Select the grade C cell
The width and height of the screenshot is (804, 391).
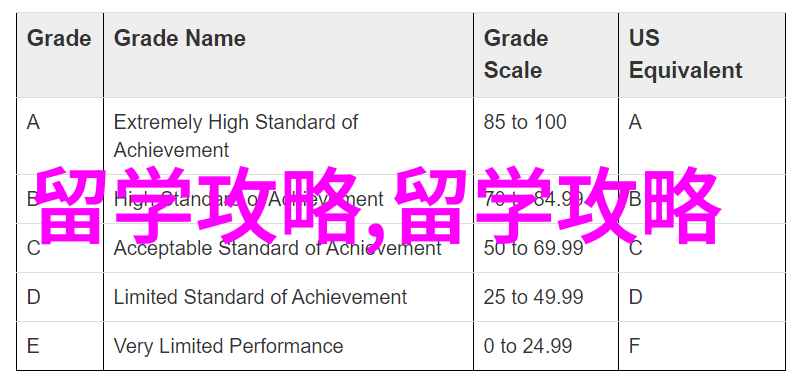pos(60,248)
